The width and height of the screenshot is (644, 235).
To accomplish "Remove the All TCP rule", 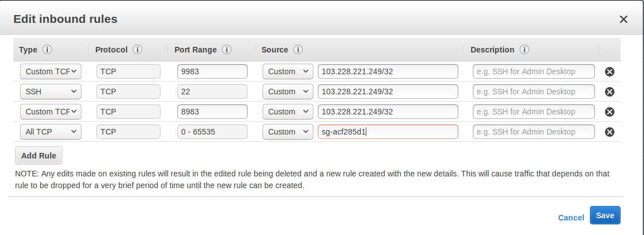I will [609, 132].
